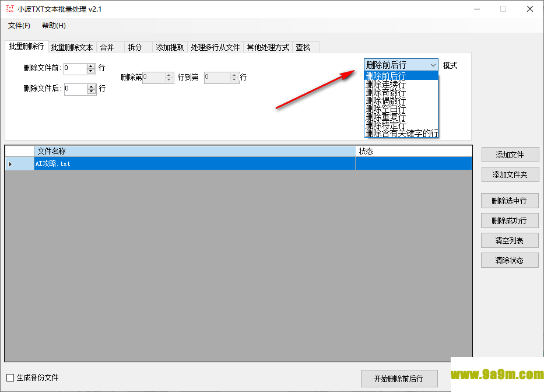
Task: Click the 删除选中行 button
Action: pyautogui.click(x=510, y=201)
